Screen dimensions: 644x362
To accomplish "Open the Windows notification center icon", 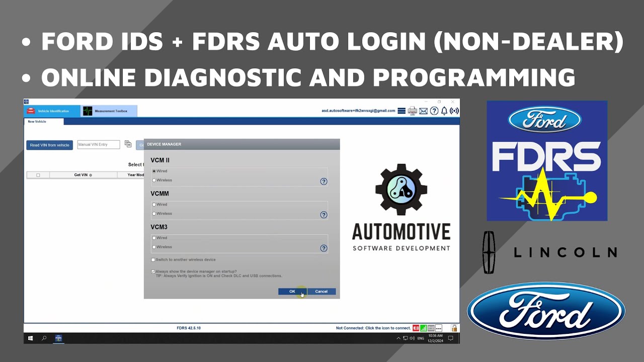I will (x=450, y=338).
